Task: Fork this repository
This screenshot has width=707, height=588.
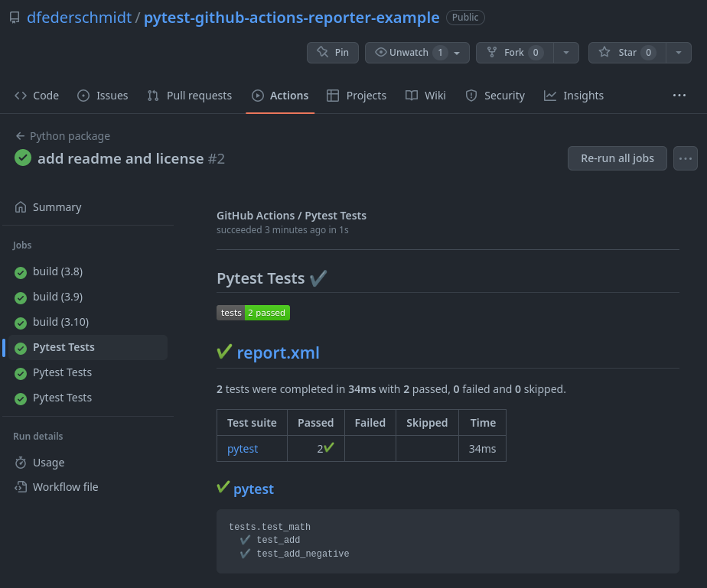Action: click(514, 53)
